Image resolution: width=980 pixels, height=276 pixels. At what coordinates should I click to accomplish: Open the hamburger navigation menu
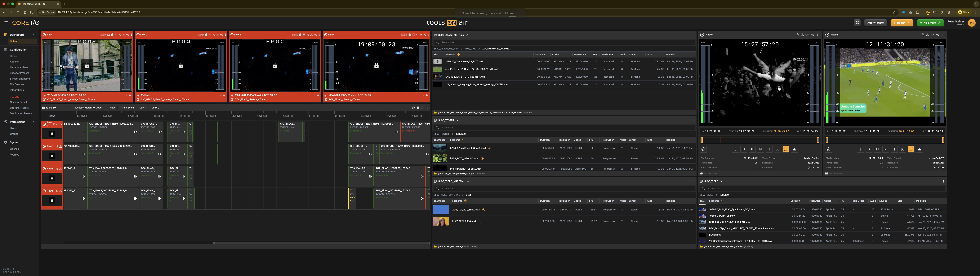tap(6, 23)
